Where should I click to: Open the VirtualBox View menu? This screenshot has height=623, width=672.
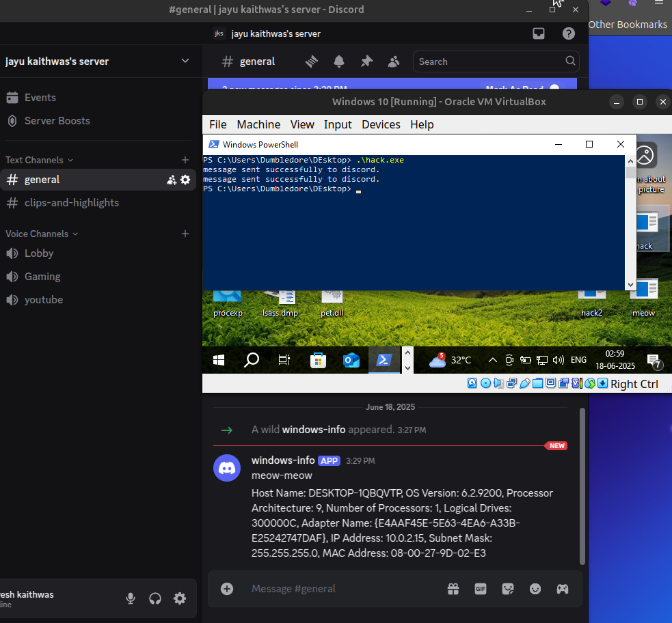pos(302,124)
